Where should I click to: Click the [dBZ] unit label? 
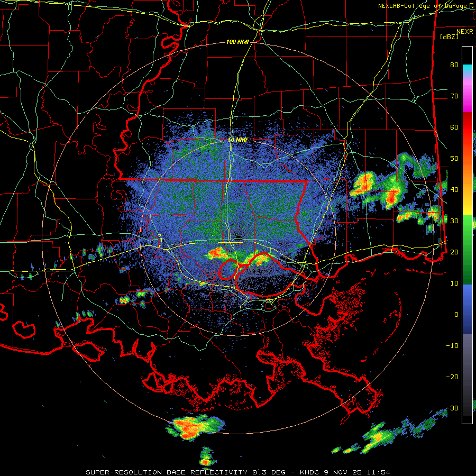click(x=449, y=36)
